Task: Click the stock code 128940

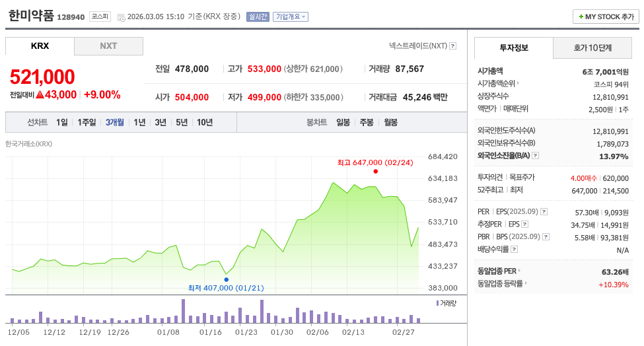Action: click(x=71, y=17)
